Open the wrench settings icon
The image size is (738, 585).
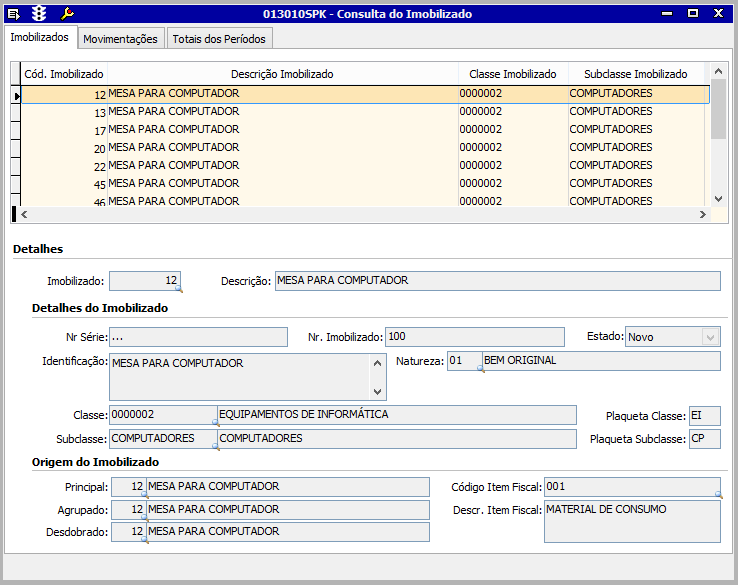67,14
